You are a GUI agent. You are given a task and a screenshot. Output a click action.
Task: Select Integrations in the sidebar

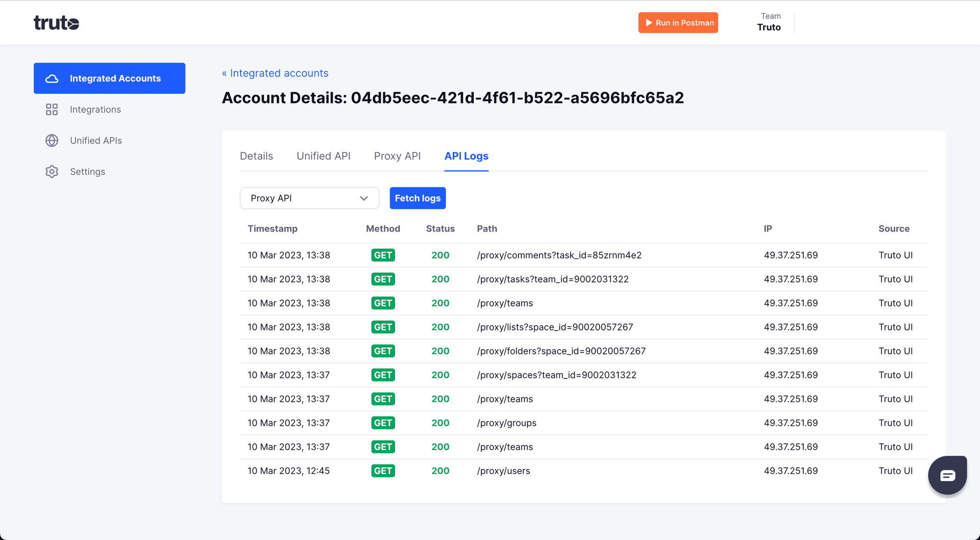[x=96, y=109]
